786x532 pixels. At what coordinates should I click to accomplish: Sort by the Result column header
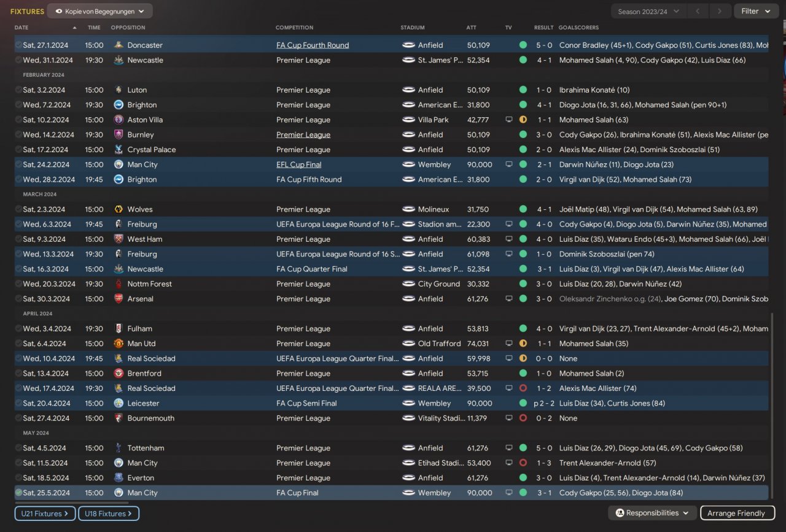click(544, 28)
